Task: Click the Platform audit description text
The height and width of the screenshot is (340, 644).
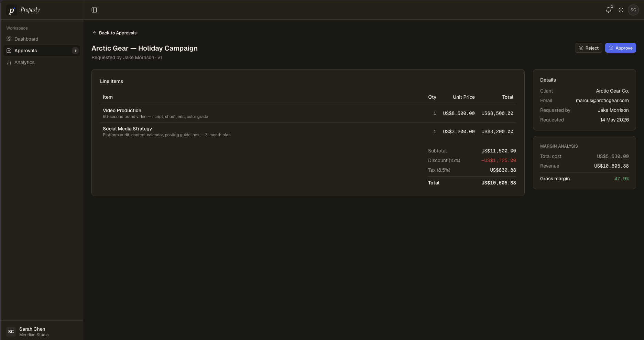Action: [167, 135]
